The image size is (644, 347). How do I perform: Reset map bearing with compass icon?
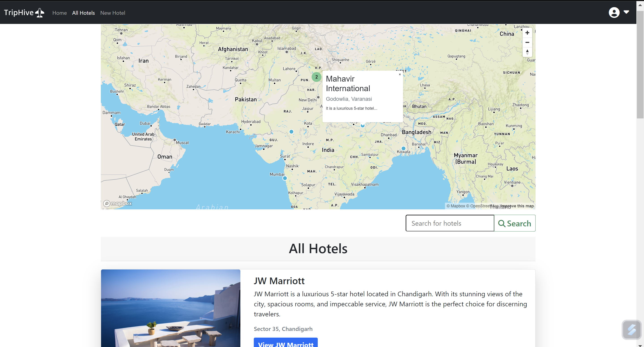click(x=527, y=52)
